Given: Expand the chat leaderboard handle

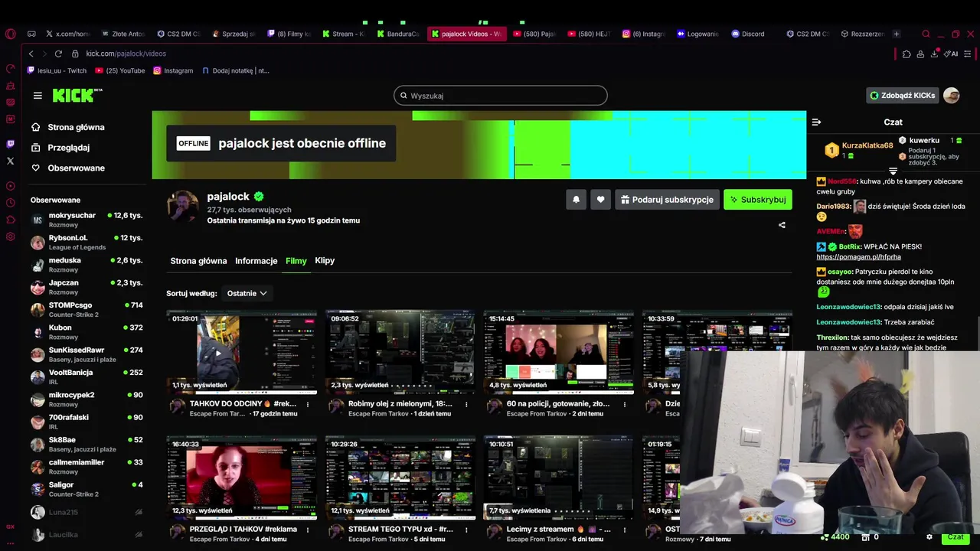Looking at the screenshot, I should pos(893,171).
